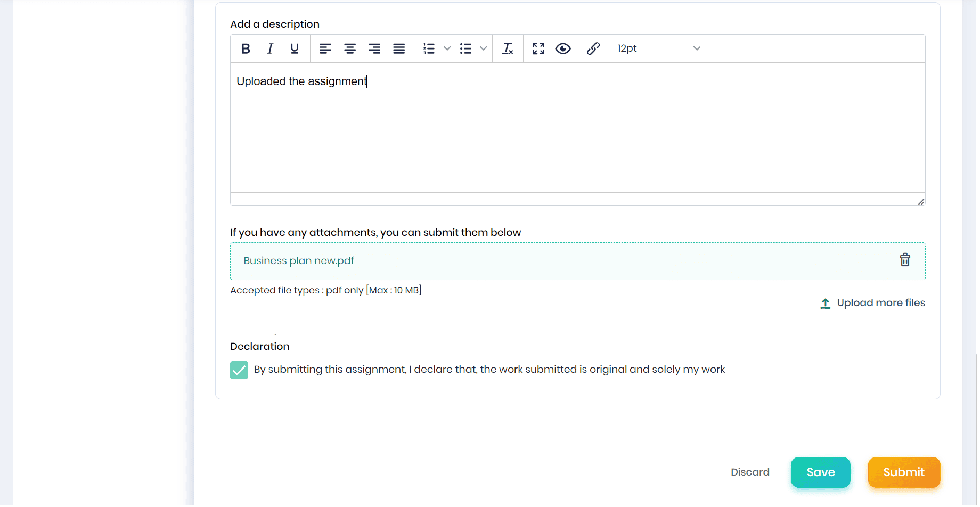
Task: Click the 'Add a description' label
Action: click(275, 24)
